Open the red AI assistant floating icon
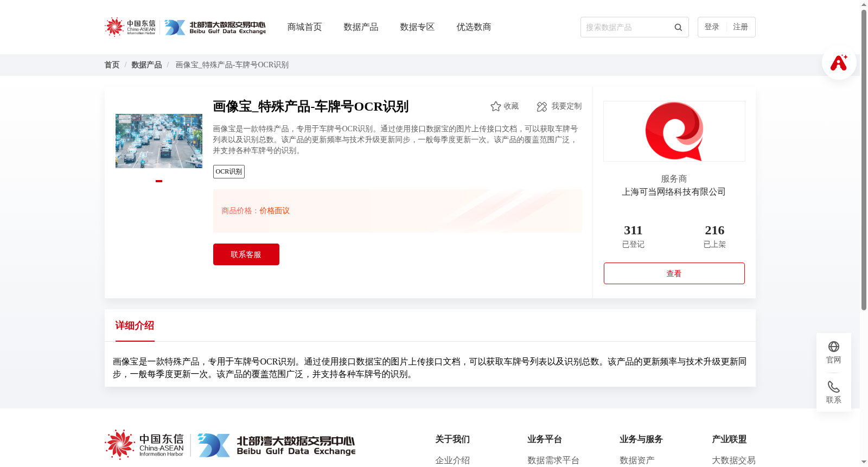This screenshot has width=868, height=467. tap(839, 62)
